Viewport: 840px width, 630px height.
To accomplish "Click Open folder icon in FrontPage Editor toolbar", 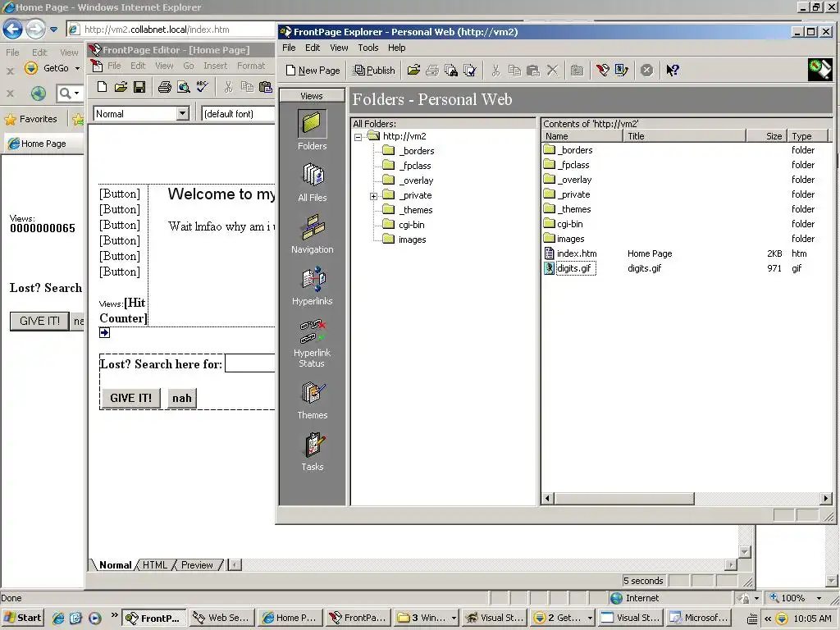I will pos(121,87).
